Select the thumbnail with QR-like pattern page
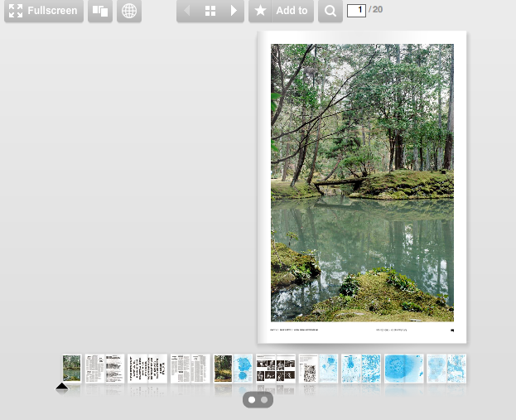 (319, 369)
